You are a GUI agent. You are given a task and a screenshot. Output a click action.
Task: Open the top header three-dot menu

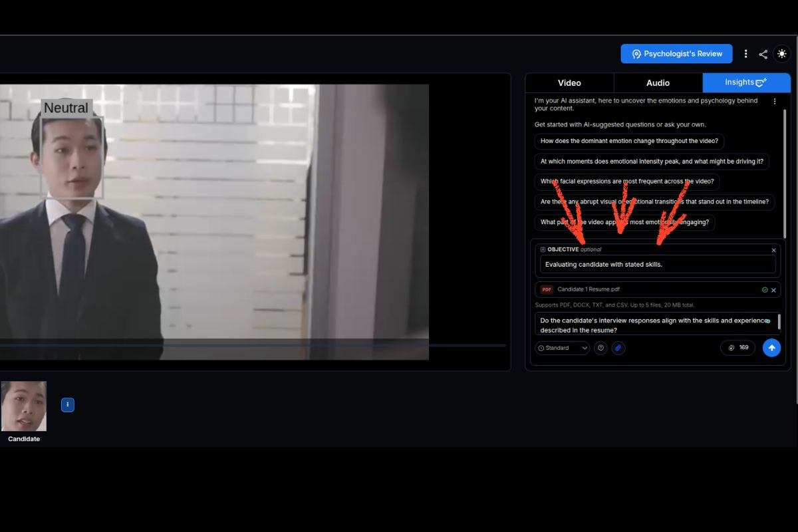(x=746, y=54)
